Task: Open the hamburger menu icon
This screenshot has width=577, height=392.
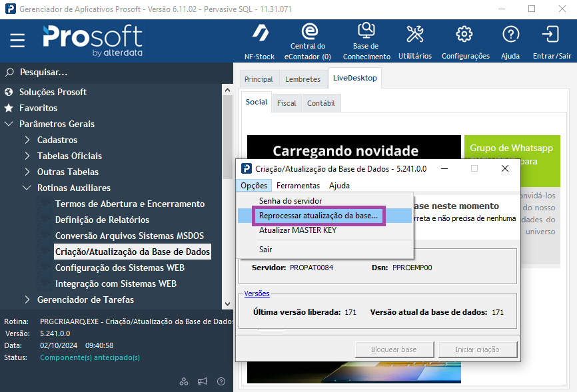Action: pos(17,41)
